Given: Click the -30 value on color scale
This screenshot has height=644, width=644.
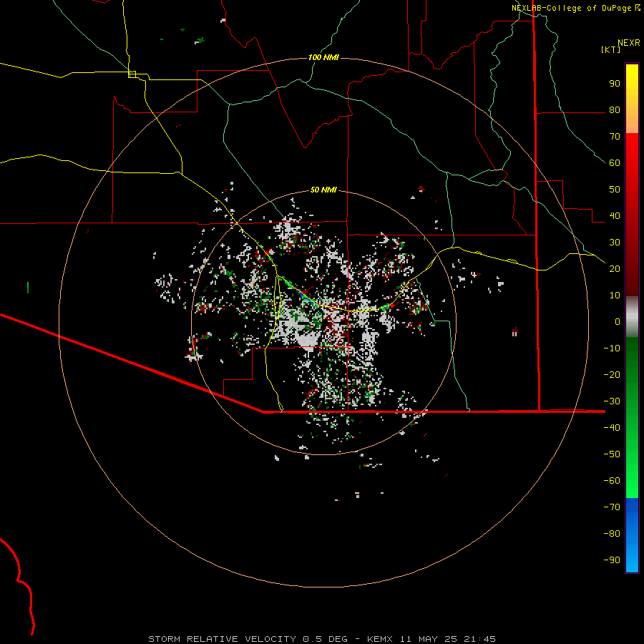Looking at the screenshot, I should [612, 401].
